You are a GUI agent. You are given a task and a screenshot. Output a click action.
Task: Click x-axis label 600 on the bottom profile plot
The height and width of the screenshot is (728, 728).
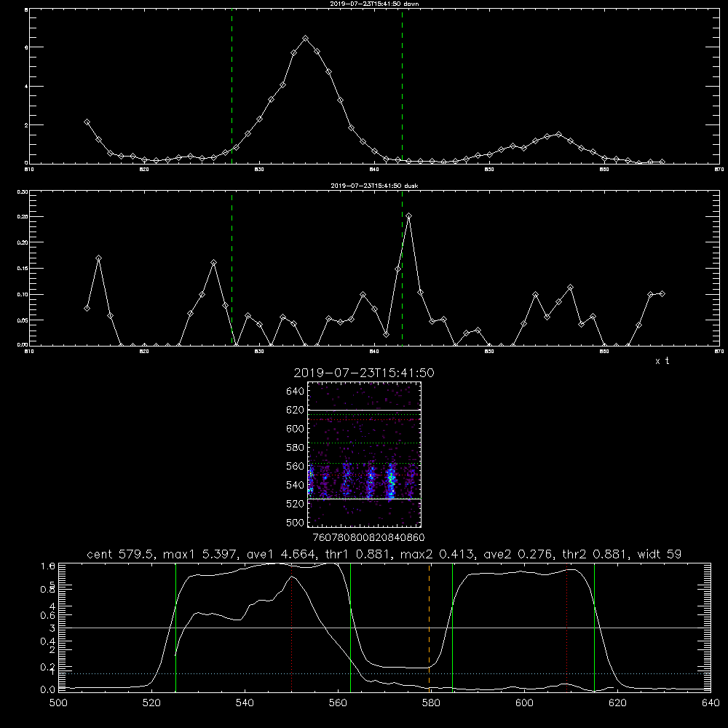click(525, 703)
